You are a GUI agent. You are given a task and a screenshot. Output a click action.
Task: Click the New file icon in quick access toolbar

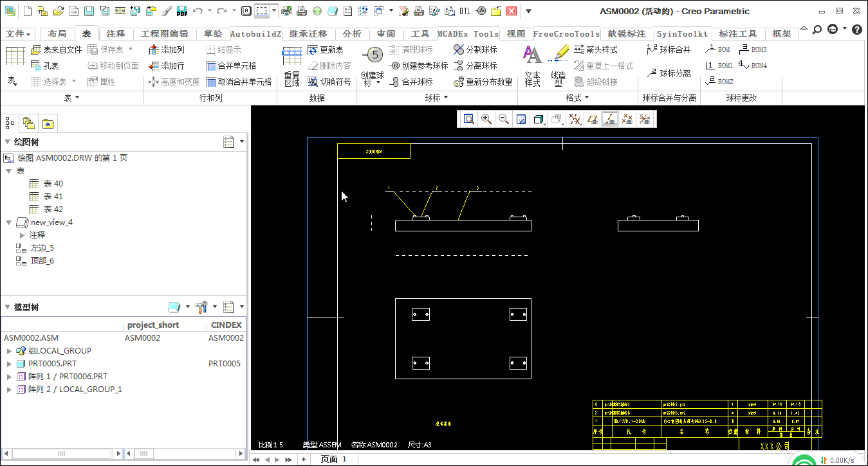pos(27,11)
